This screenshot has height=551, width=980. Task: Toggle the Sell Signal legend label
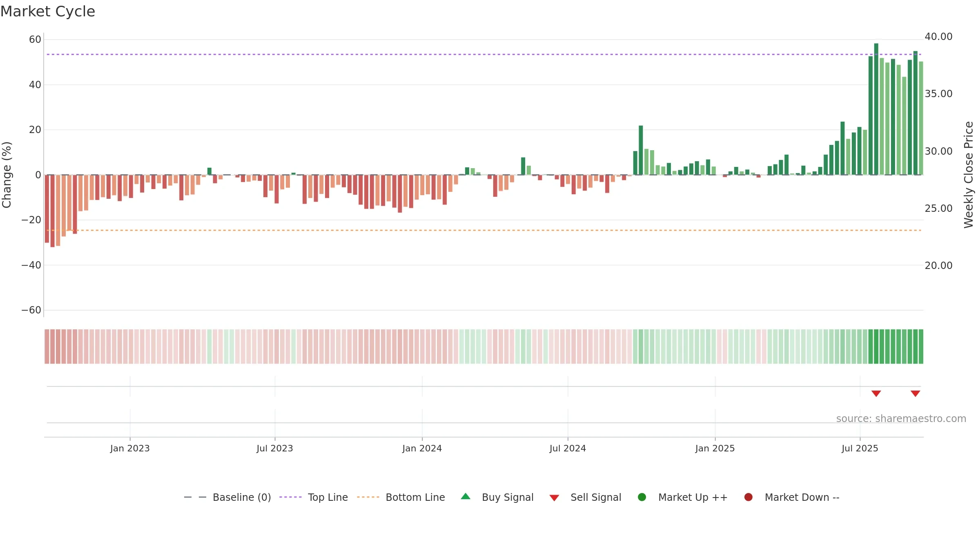pos(596,497)
